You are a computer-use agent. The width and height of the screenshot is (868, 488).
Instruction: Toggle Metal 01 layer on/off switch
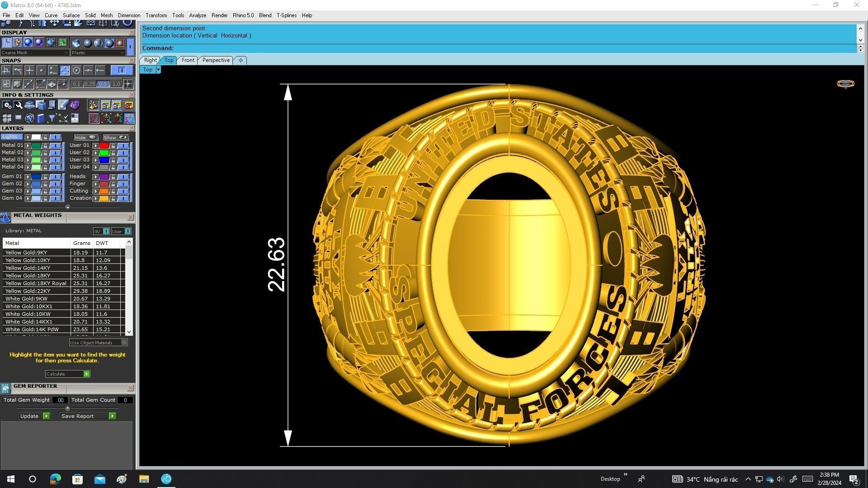pyautogui.click(x=55, y=145)
